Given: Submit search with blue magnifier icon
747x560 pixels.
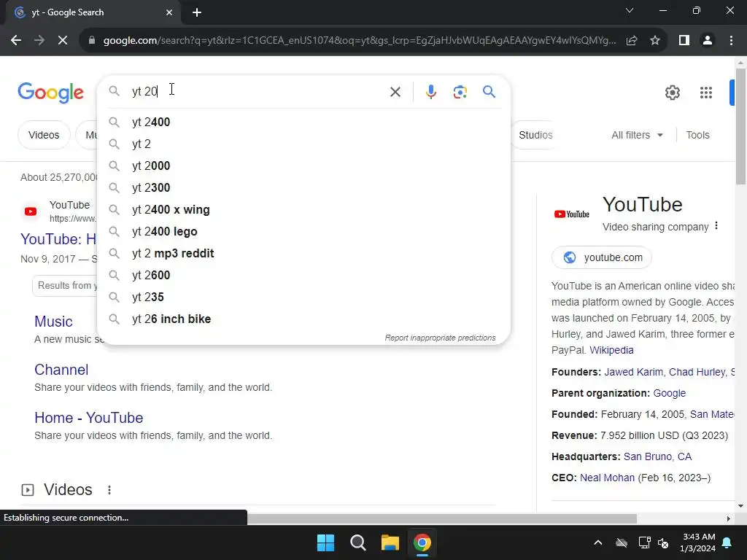Looking at the screenshot, I should point(489,91).
